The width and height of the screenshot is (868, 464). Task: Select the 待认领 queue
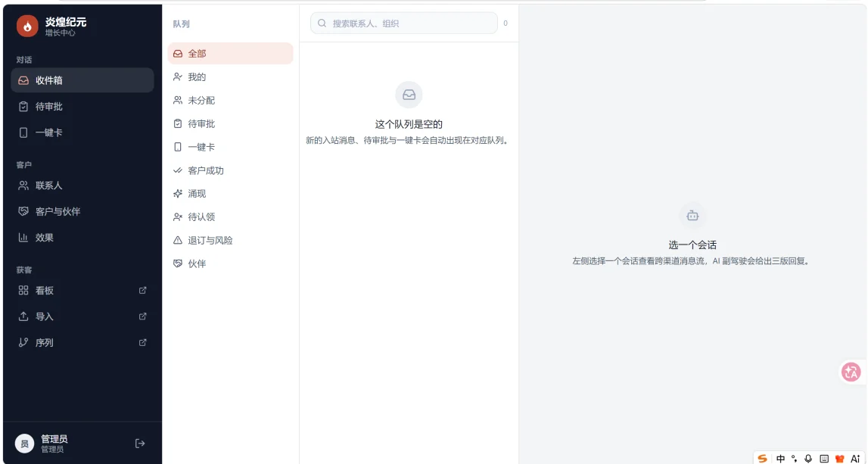[230, 217]
